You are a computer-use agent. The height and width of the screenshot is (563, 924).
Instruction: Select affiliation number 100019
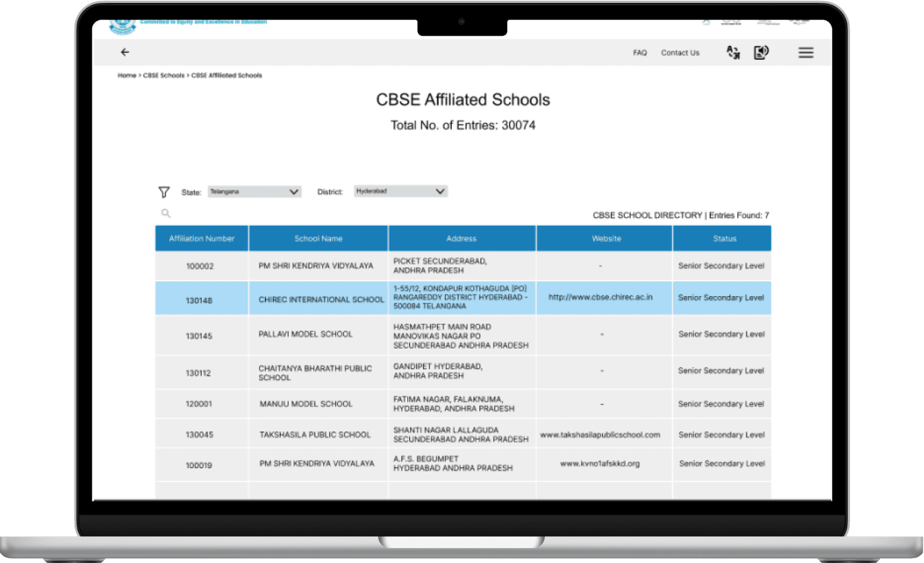click(199, 465)
